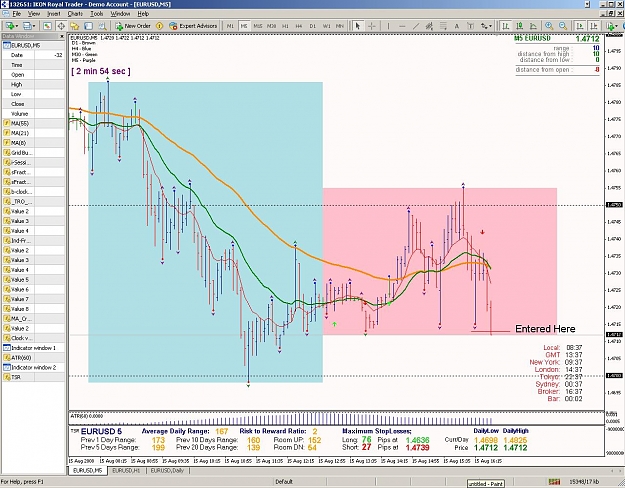
Task: Select the Crosshair tool
Action: 371,26
